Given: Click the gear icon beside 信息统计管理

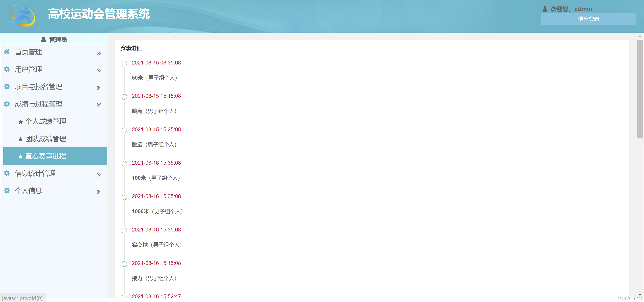Looking at the screenshot, I should pos(7,173).
